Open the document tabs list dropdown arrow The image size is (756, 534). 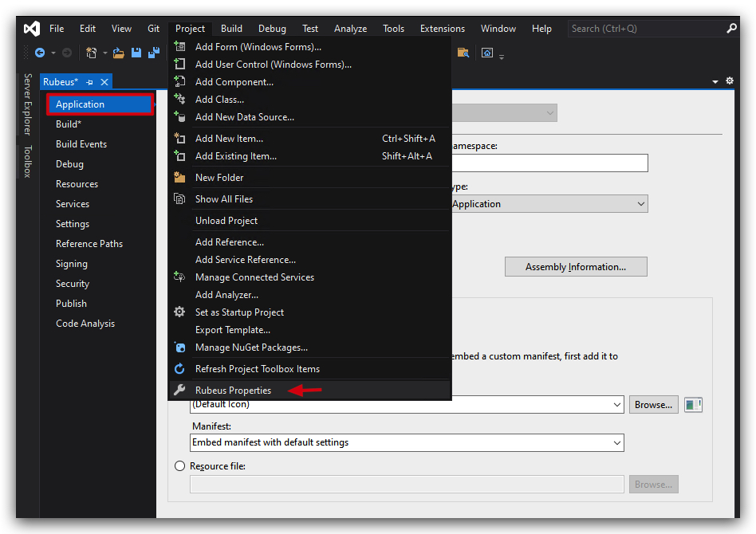pos(715,82)
